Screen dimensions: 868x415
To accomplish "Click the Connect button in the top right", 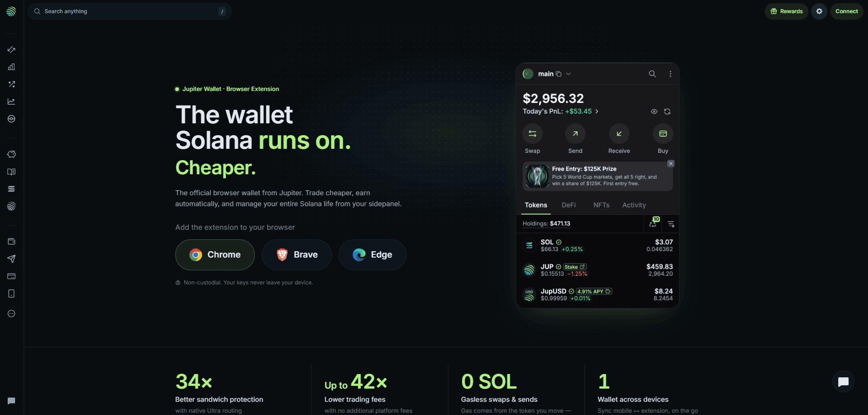I will click(847, 11).
